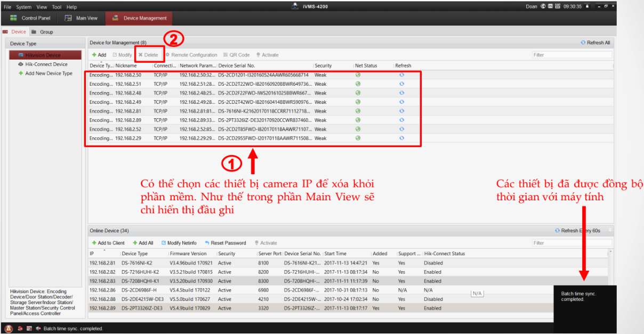Select Hik-Connect Device in Device Type tree

(x=46, y=64)
